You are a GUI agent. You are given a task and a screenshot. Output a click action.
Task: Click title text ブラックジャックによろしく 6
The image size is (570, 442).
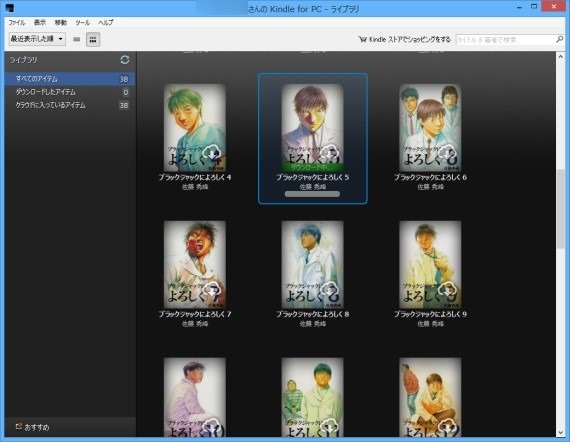(430, 177)
